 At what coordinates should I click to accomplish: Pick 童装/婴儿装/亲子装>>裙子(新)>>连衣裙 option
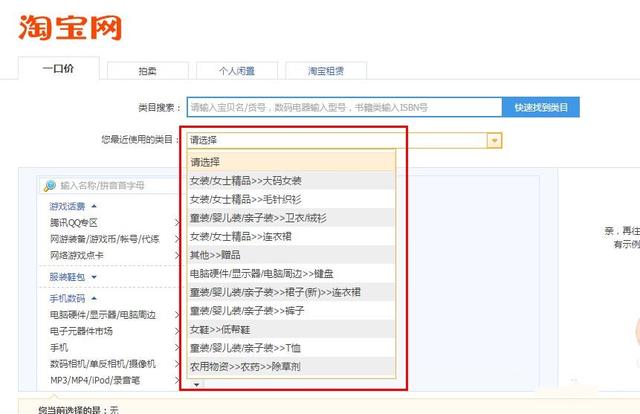pos(291,292)
